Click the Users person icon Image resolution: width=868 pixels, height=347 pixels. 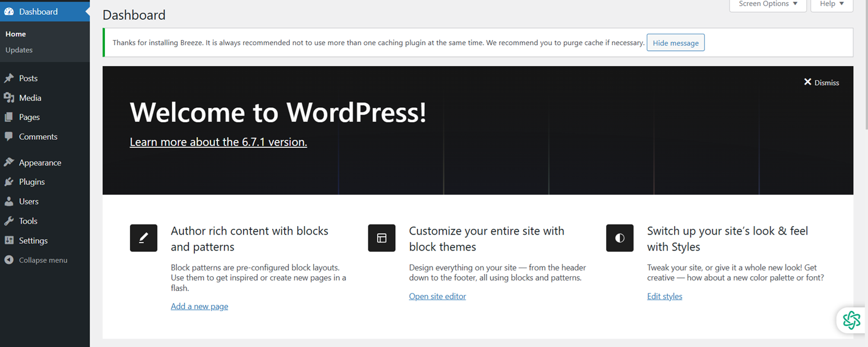(9, 201)
